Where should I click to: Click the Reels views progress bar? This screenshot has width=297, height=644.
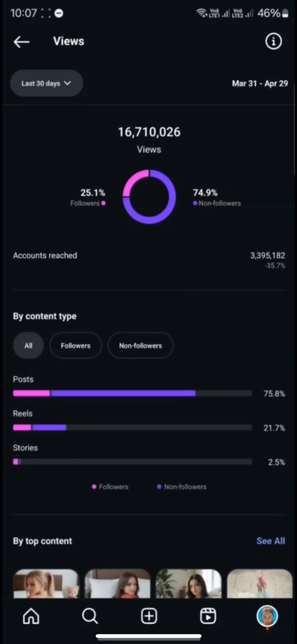click(x=132, y=428)
